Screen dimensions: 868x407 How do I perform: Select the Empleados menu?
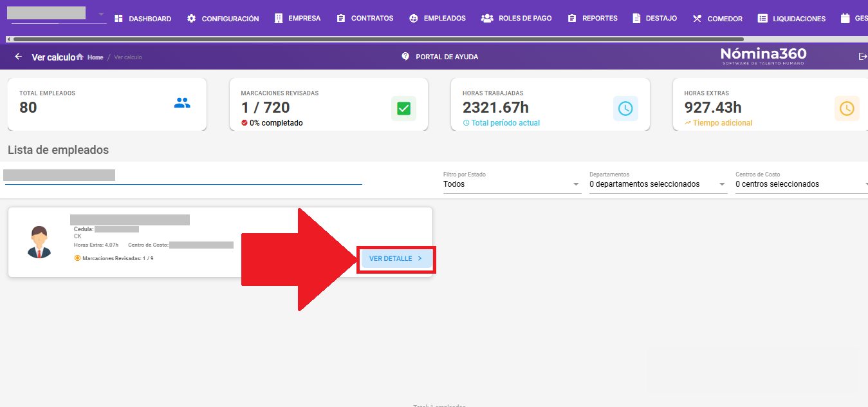pos(438,19)
